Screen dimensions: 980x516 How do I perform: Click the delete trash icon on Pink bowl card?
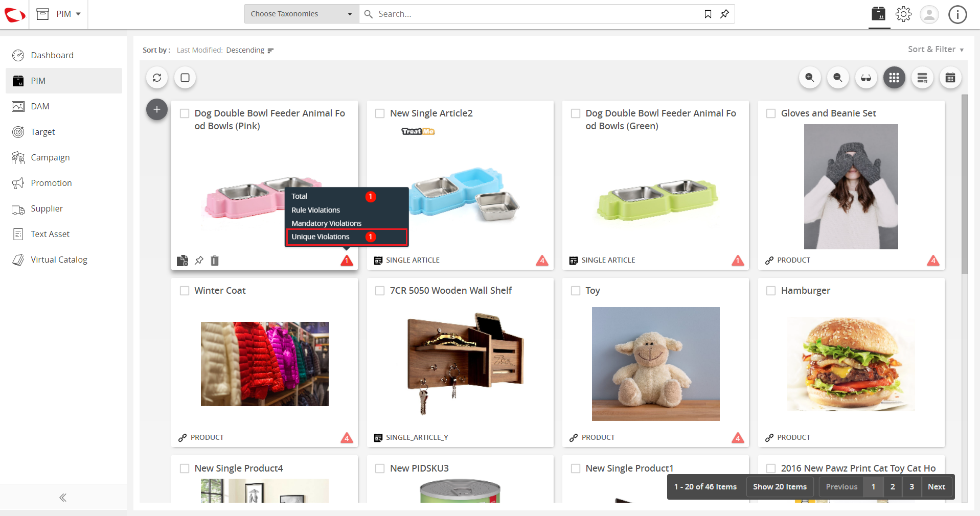click(215, 261)
